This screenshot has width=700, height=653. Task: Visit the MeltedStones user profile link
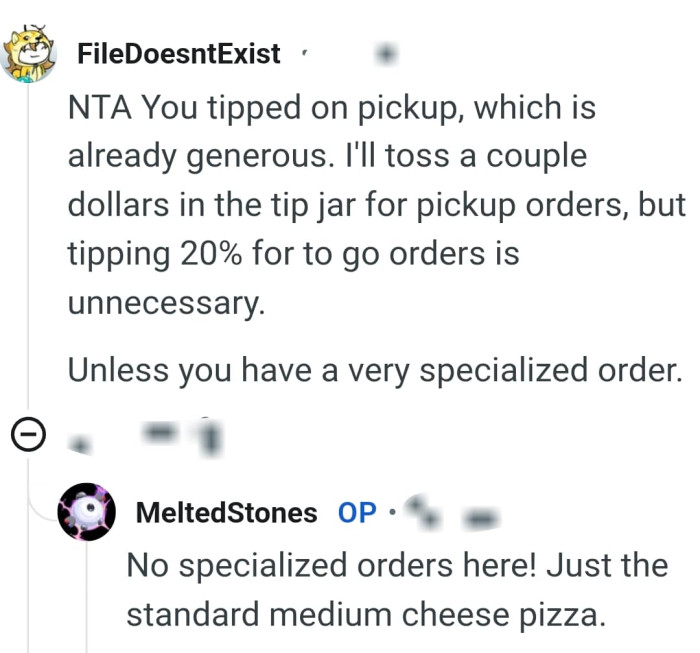click(x=225, y=513)
